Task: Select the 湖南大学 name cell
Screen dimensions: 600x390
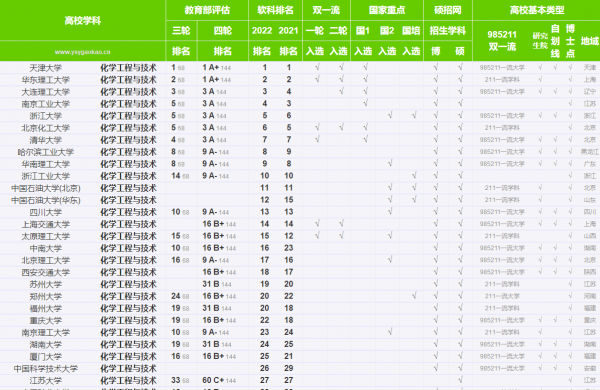Action: click(x=46, y=345)
